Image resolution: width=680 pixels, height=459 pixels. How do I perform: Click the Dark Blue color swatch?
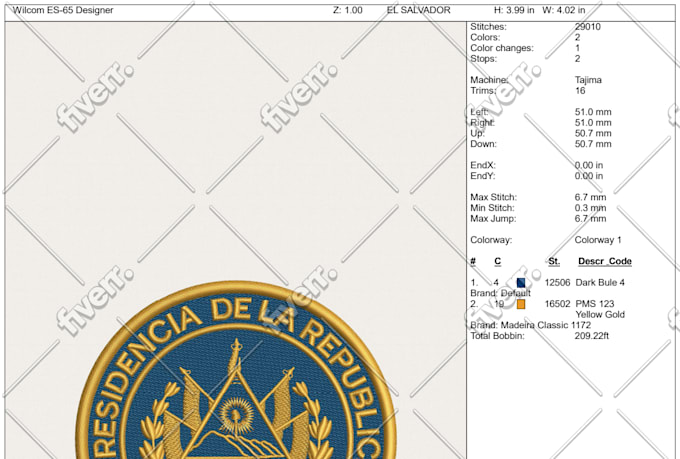pos(521,283)
